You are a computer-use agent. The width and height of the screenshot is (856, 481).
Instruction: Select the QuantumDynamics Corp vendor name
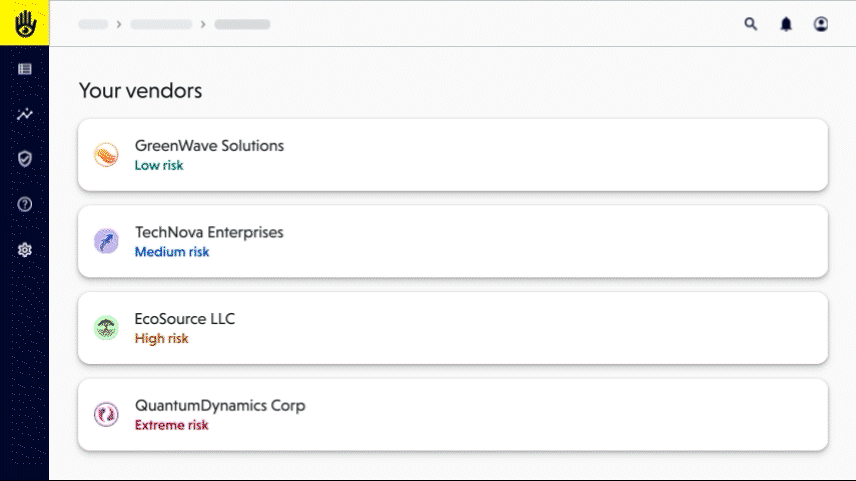[x=220, y=406]
